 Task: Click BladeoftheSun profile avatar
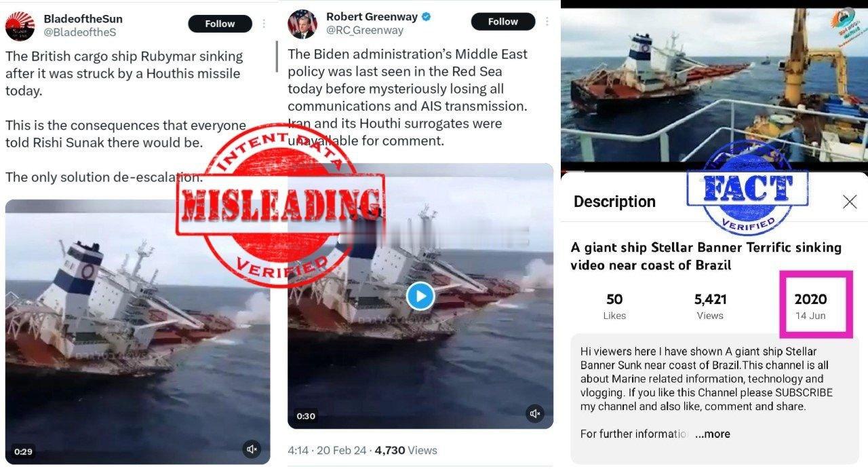20,26
